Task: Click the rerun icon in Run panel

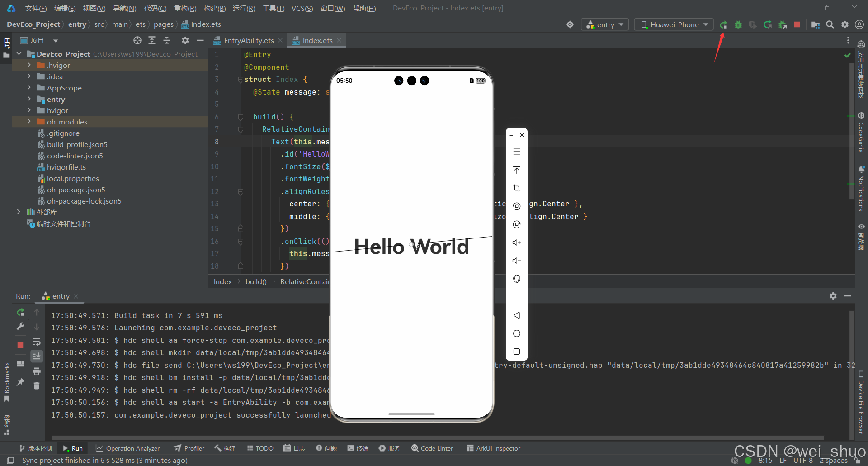Action: pos(20,312)
